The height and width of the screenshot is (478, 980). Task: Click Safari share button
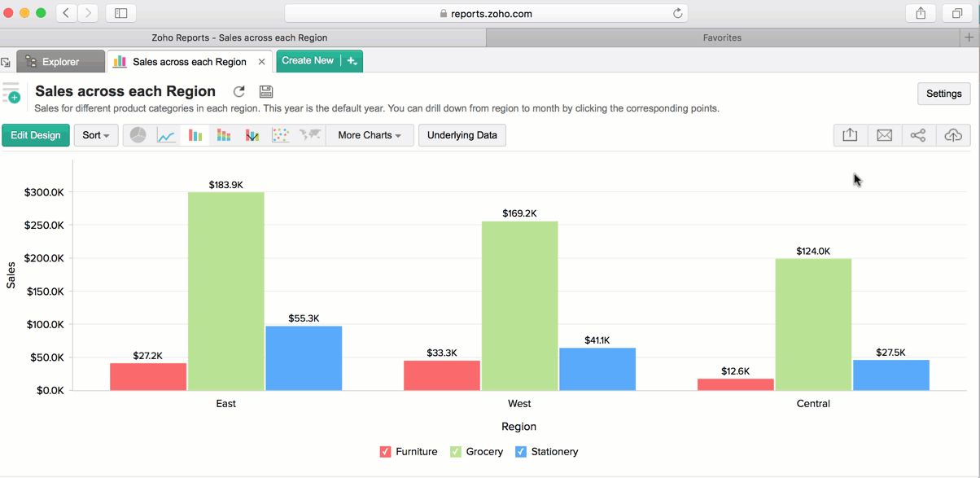click(x=921, y=13)
